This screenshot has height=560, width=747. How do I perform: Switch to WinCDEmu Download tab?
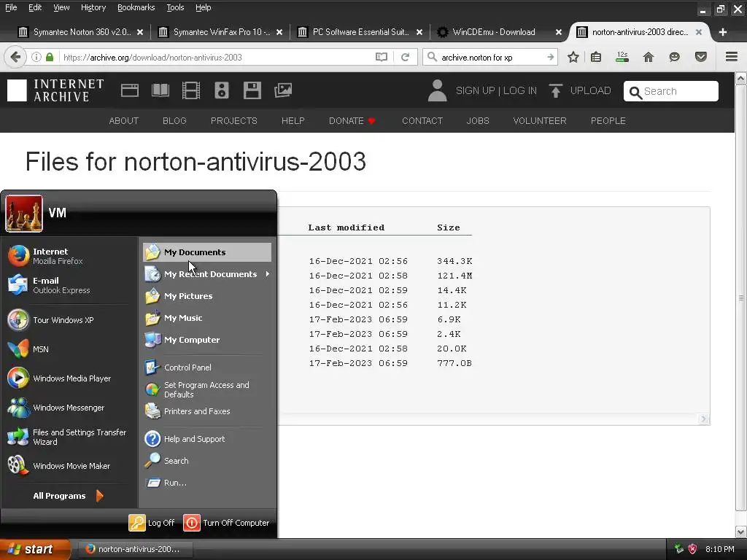pos(493,32)
